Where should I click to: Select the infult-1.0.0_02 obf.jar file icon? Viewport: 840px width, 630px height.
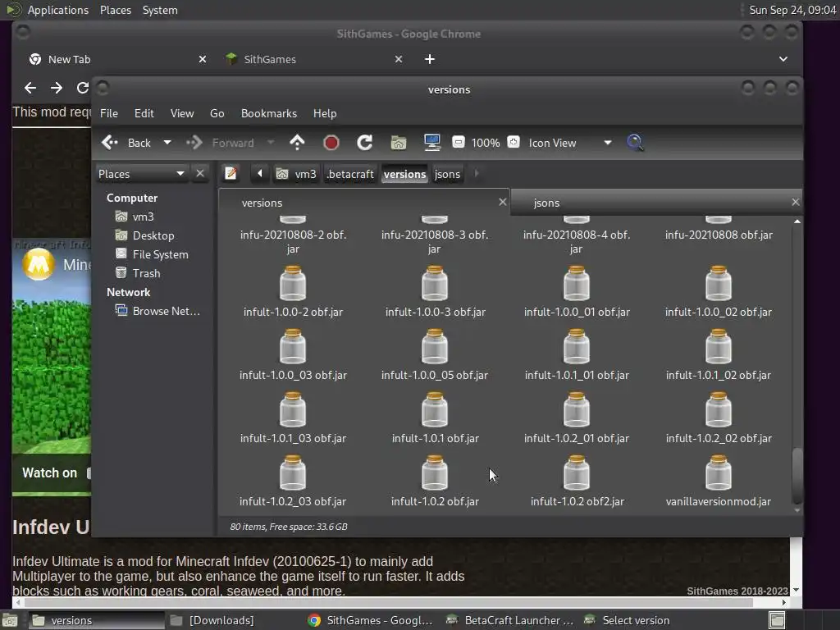[719, 283]
